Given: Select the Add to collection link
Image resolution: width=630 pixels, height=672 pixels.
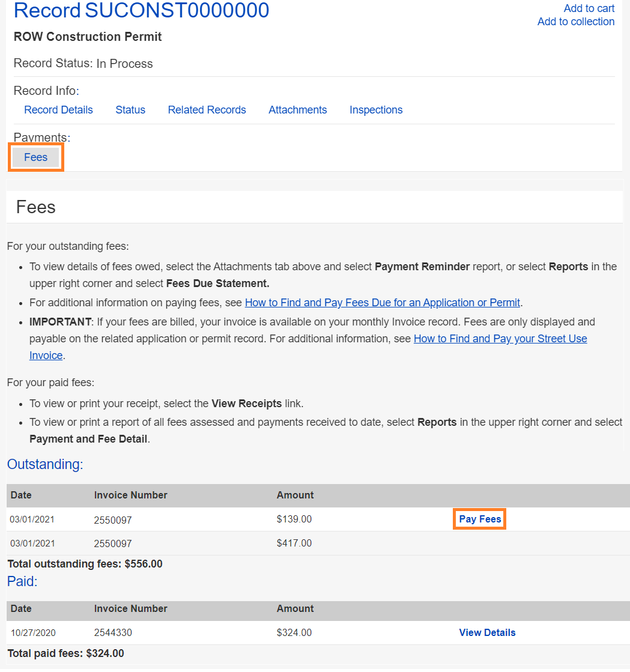Looking at the screenshot, I should [575, 22].
